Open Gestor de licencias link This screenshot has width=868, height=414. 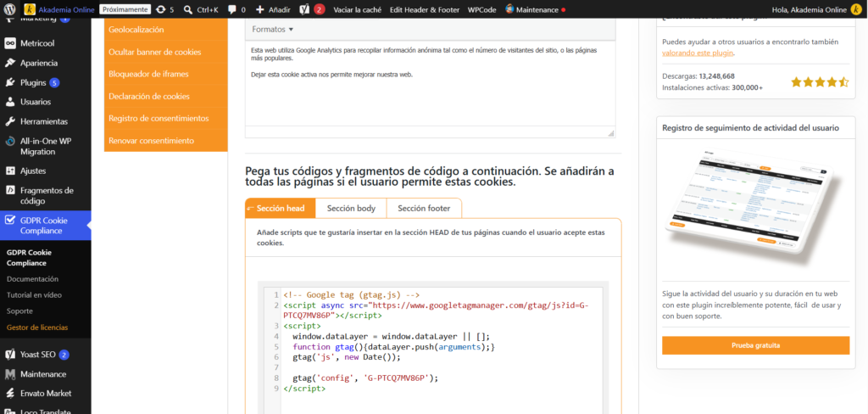tap(37, 327)
